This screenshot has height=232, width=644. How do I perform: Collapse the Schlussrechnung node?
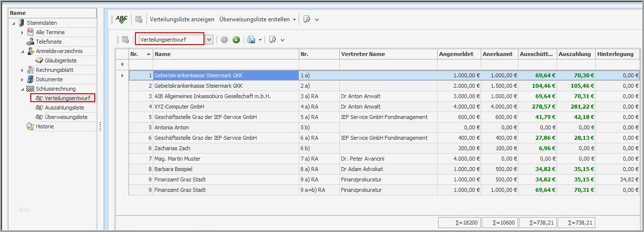pyautogui.click(x=22, y=89)
